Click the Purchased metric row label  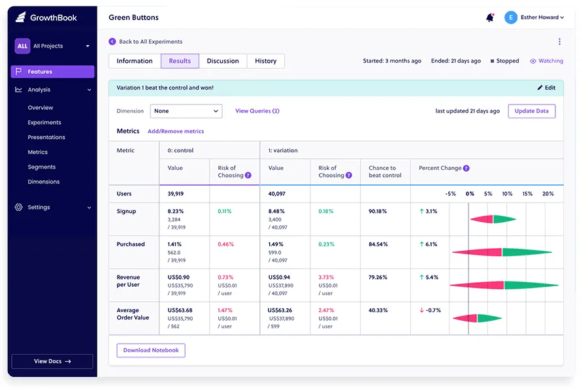[x=131, y=244]
